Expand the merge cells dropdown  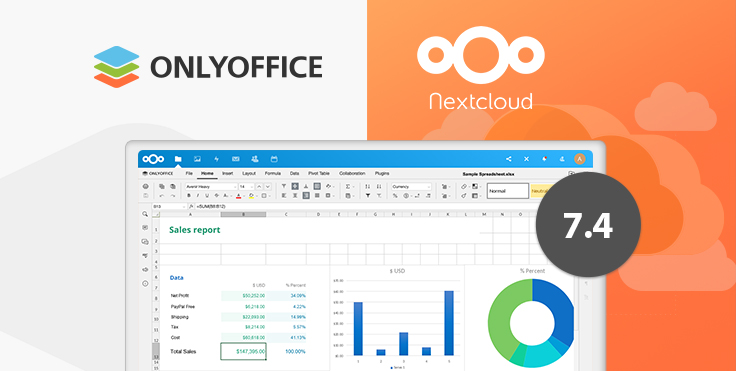click(x=334, y=196)
